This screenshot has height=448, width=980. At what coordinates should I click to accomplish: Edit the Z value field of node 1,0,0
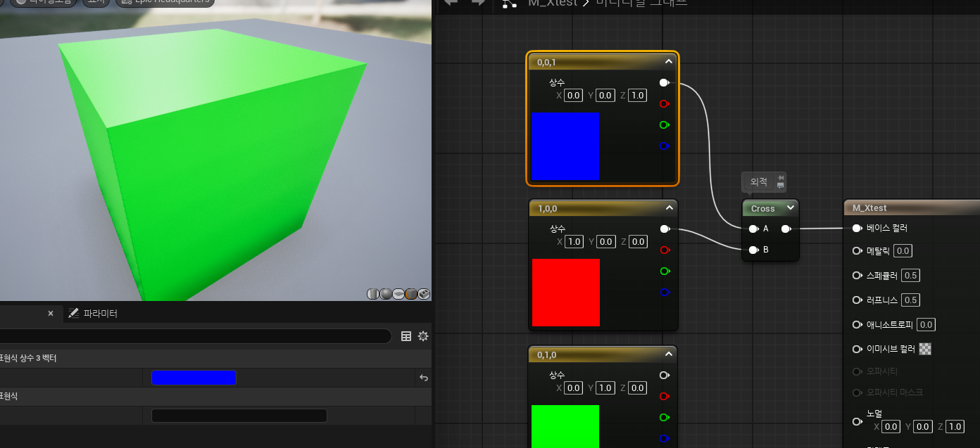point(637,241)
